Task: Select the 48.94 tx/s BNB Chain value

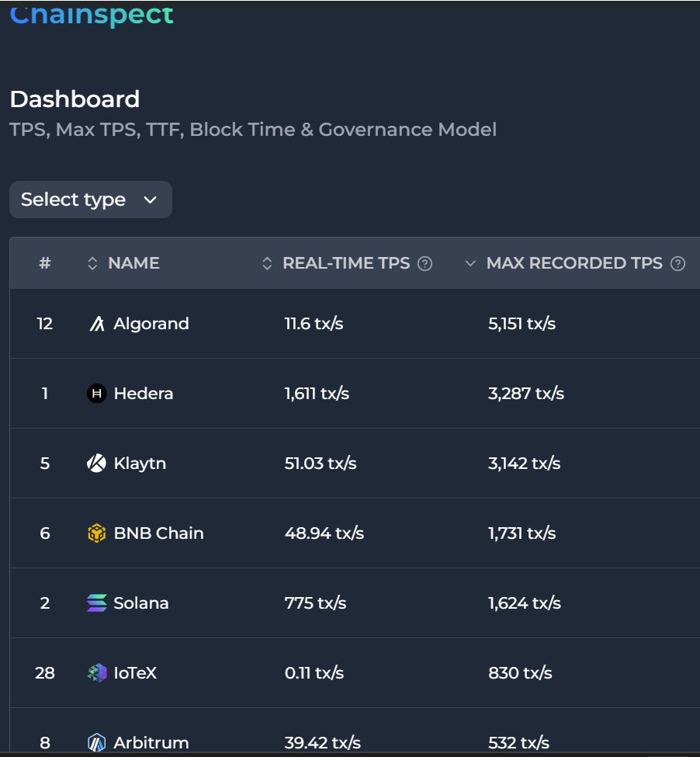Action: [x=324, y=533]
